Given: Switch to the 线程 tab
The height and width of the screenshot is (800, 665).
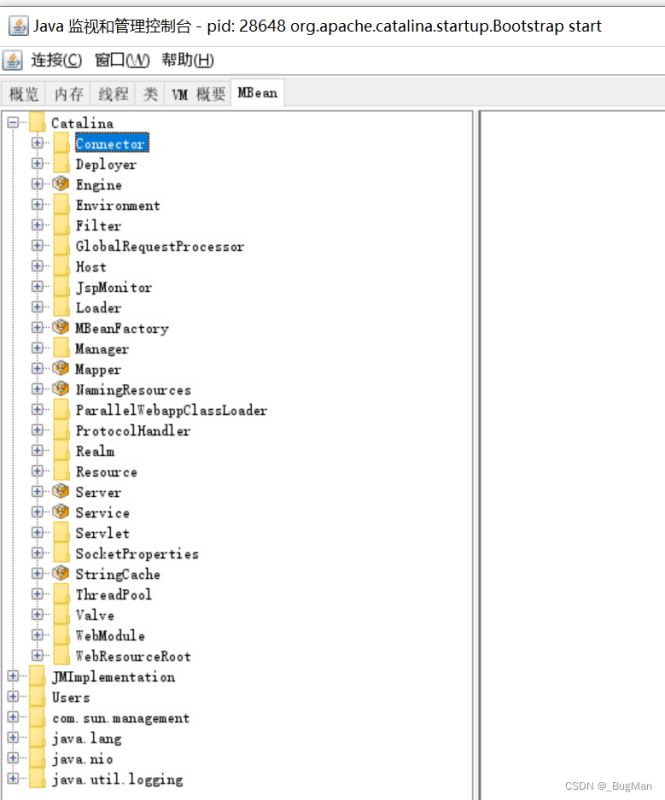Looking at the screenshot, I should tap(113, 94).
